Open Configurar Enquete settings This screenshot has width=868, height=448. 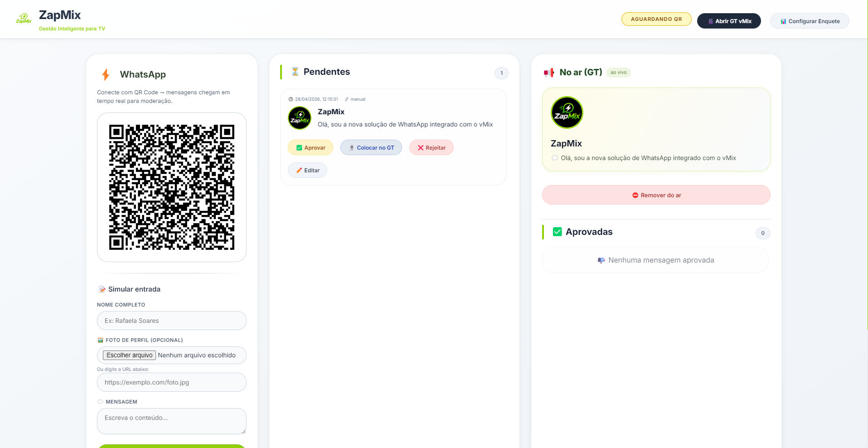click(810, 21)
